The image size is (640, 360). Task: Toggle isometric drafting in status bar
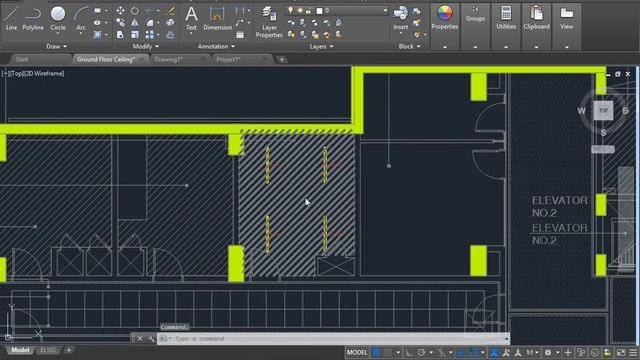[x=441, y=352]
